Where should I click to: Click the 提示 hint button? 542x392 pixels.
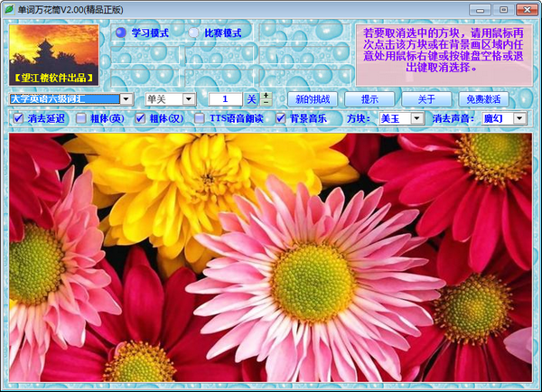(369, 98)
